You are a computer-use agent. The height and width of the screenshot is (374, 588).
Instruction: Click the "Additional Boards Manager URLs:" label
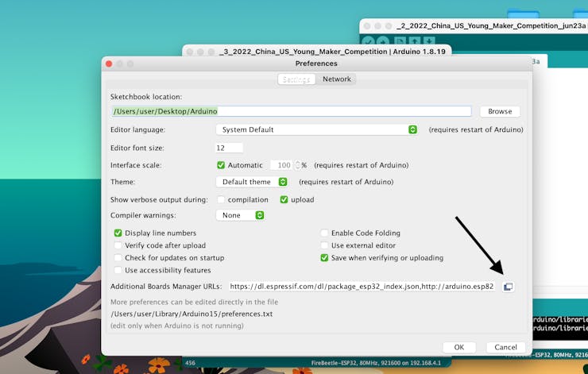tap(166, 287)
